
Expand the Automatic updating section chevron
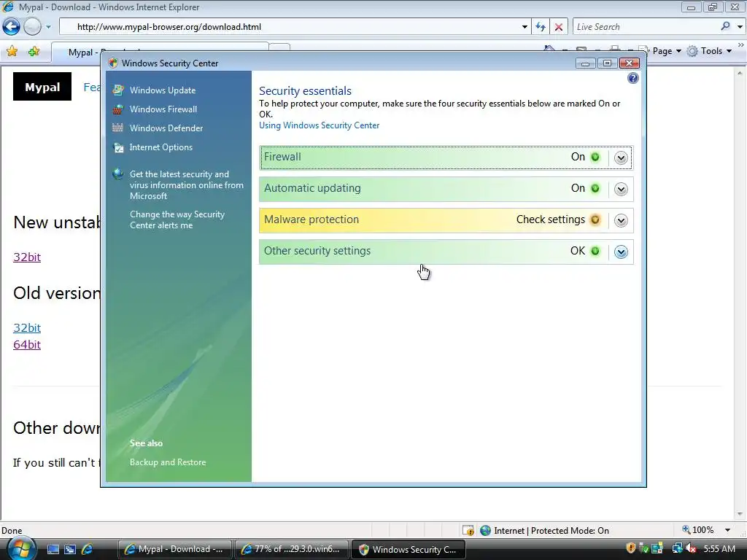click(x=621, y=189)
